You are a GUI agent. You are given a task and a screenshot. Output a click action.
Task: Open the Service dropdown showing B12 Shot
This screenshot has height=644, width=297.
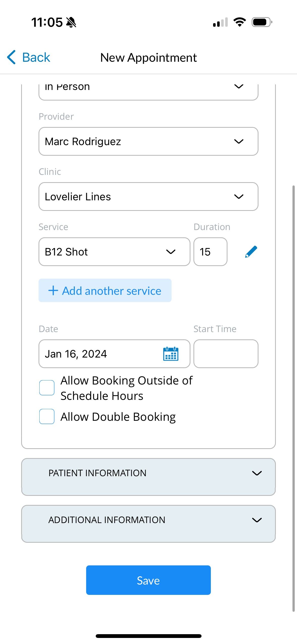pos(114,252)
